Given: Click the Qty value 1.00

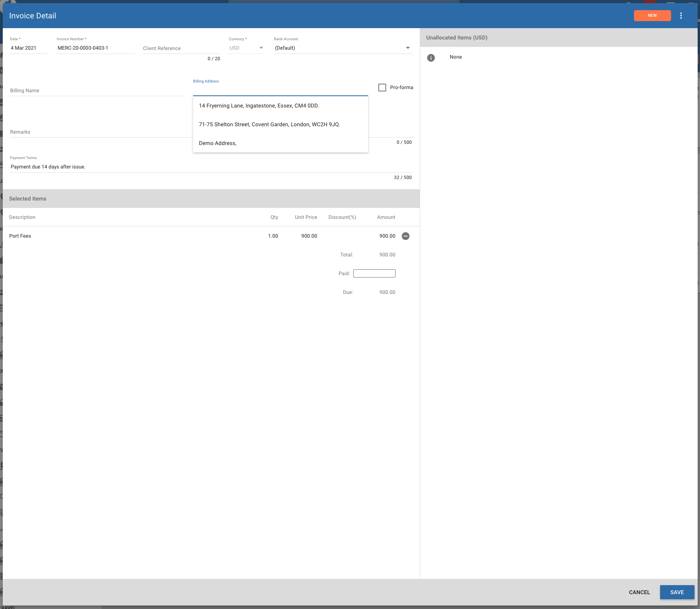Looking at the screenshot, I should 273,236.
